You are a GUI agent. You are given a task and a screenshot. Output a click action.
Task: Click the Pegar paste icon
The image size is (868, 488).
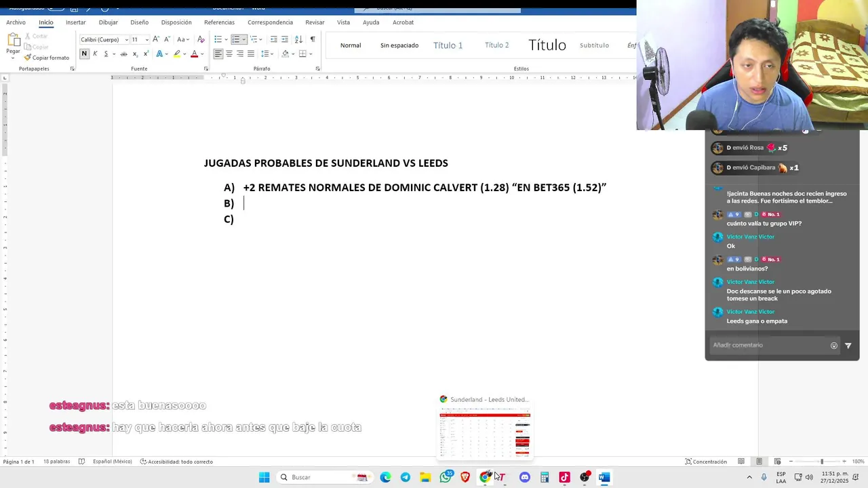(13, 39)
